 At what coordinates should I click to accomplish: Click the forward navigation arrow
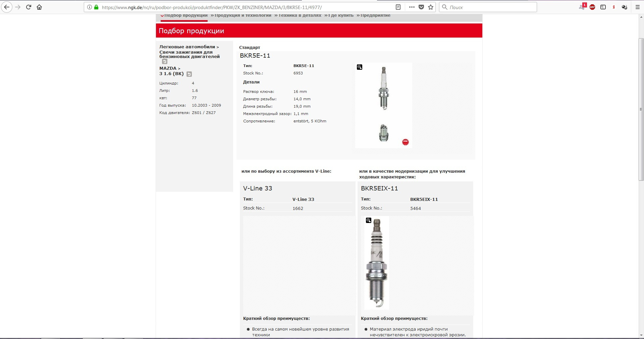tap(18, 7)
